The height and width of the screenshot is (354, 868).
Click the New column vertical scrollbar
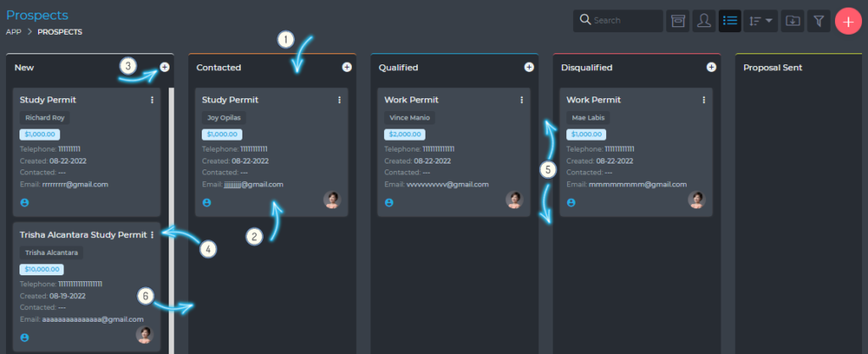point(172,212)
